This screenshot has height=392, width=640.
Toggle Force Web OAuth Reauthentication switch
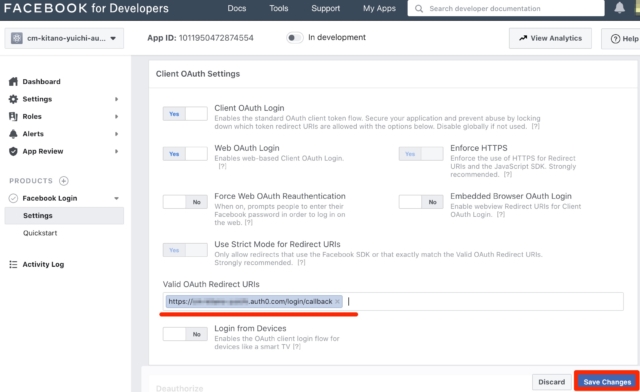pos(185,202)
